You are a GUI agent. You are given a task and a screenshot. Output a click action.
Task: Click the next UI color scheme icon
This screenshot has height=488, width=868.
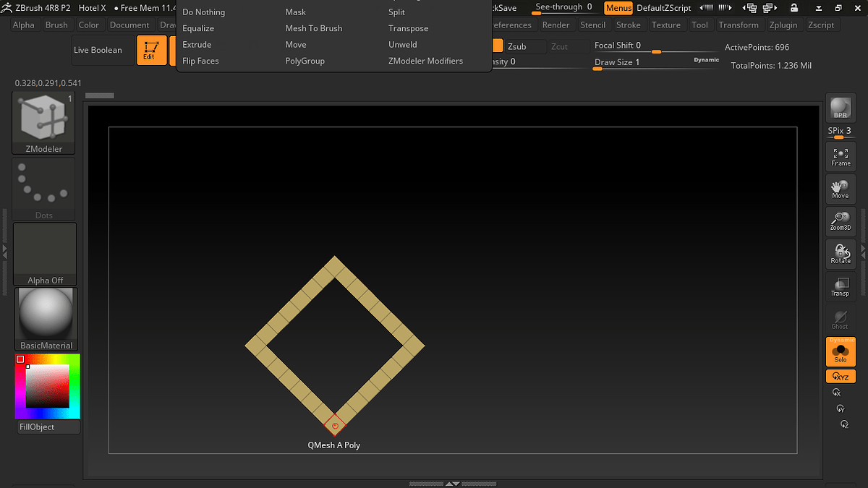click(771, 8)
